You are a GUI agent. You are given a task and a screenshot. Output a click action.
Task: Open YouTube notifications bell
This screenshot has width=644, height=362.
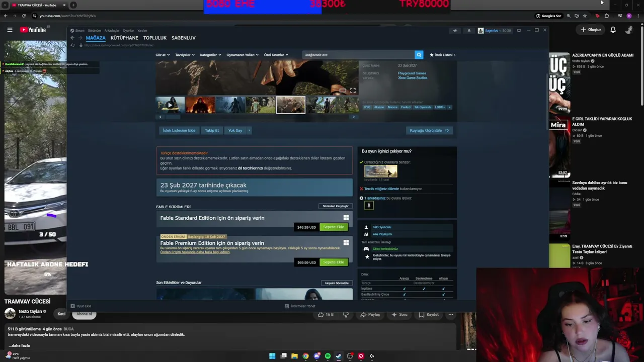613,30
